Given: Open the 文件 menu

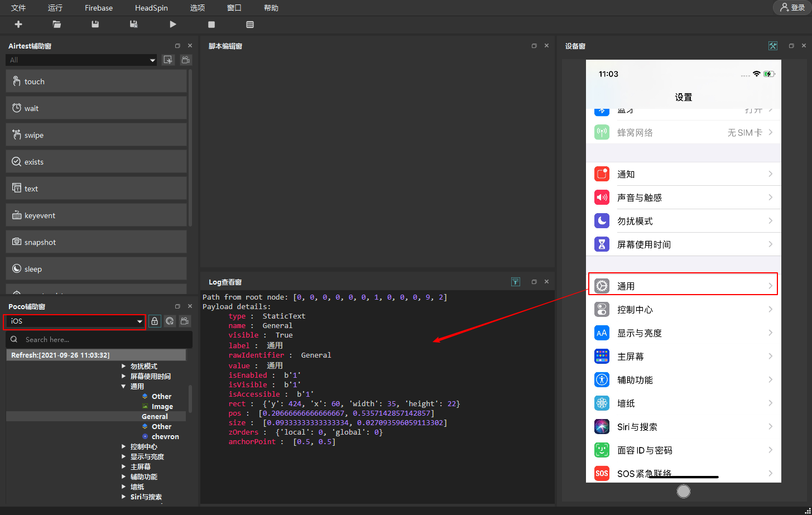Looking at the screenshot, I should 18,8.
